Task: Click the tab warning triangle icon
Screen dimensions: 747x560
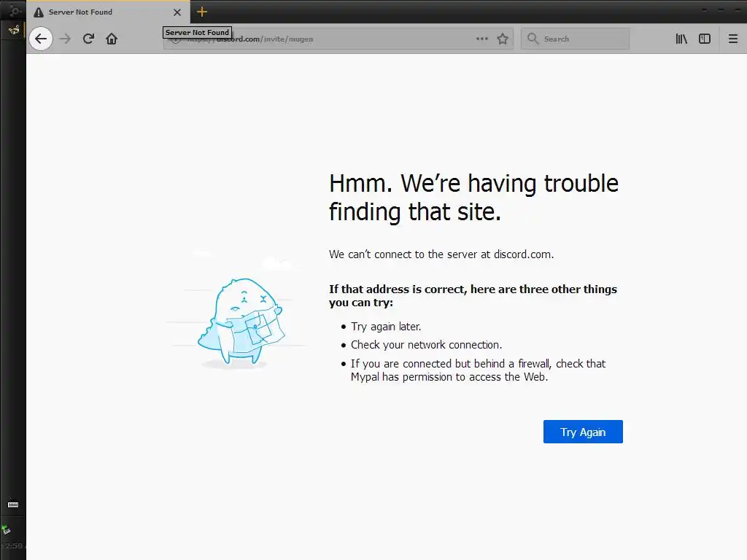Action: [x=39, y=12]
